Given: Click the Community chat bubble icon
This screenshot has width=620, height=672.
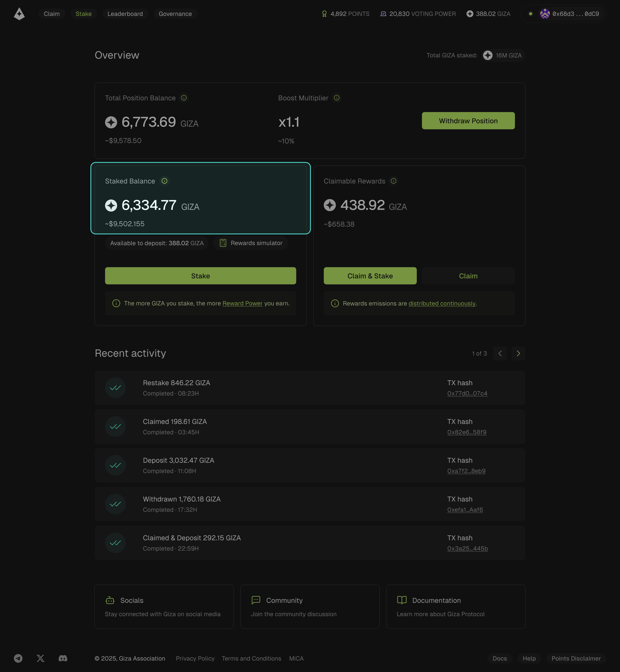Looking at the screenshot, I should (x=256, y=600).
